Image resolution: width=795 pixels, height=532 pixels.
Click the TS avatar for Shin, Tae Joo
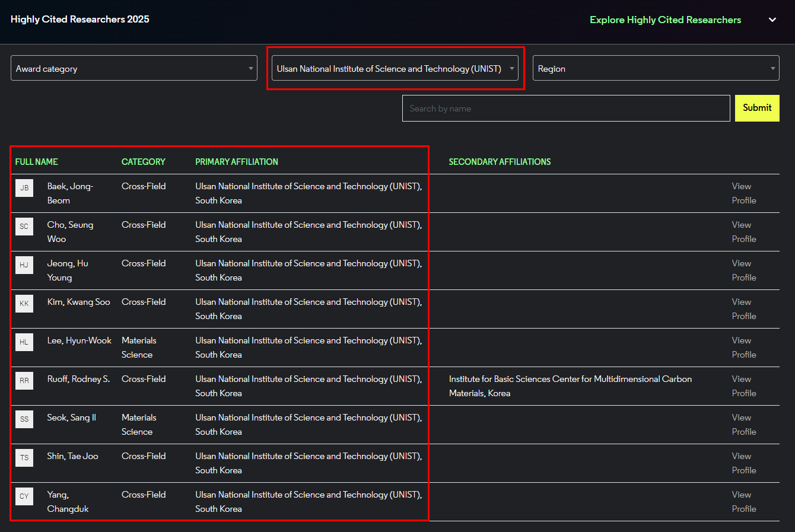[x=24, y=458]
